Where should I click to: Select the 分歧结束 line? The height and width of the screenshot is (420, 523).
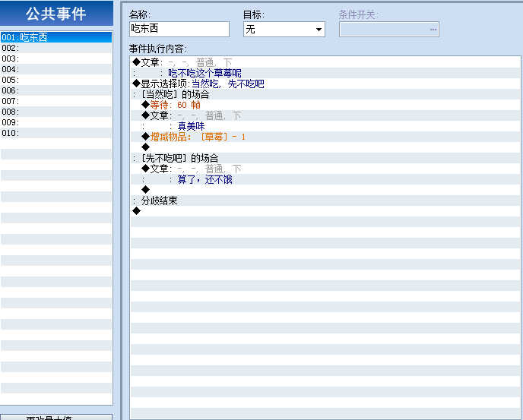click(325, 201)
